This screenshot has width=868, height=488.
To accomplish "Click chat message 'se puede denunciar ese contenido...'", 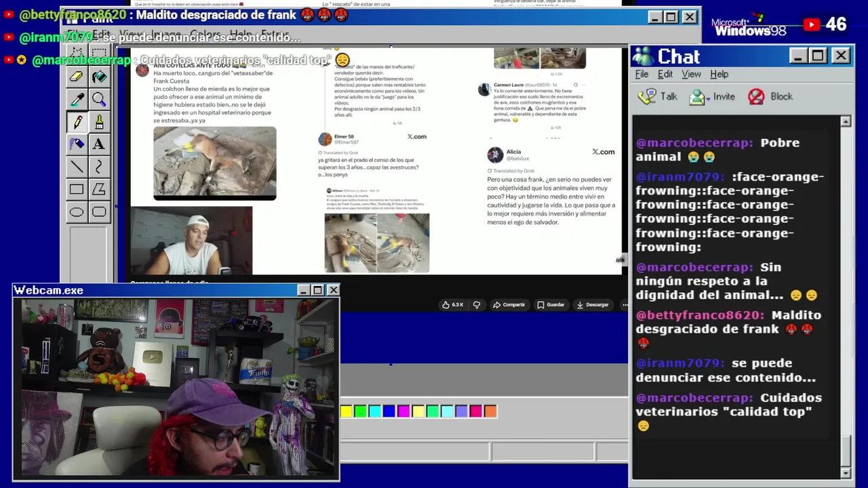I will tap(726, 371).
